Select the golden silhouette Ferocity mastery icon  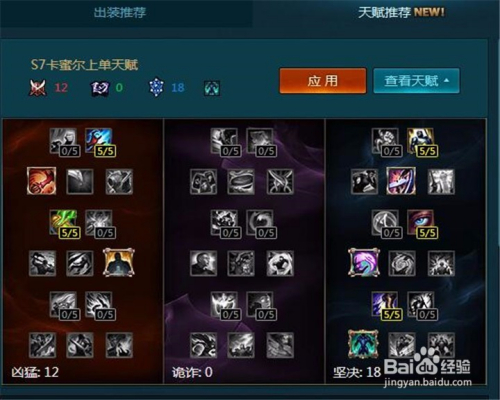tap(119, 262)
